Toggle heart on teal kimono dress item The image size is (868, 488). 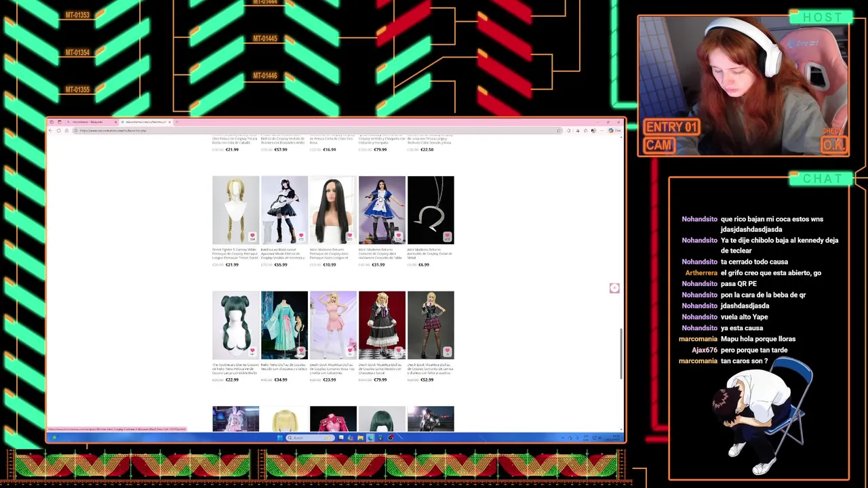[301, 351]
